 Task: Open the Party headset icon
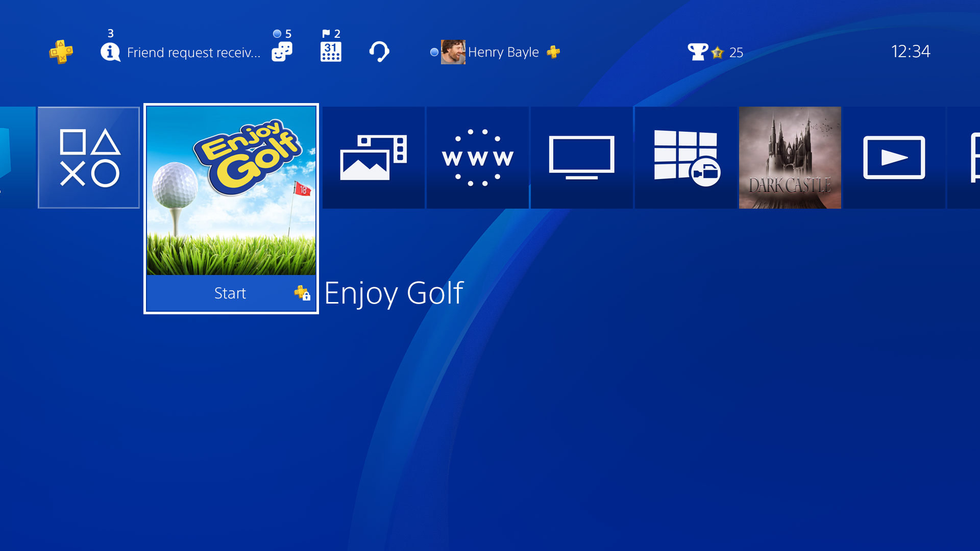tap(379, 52)
